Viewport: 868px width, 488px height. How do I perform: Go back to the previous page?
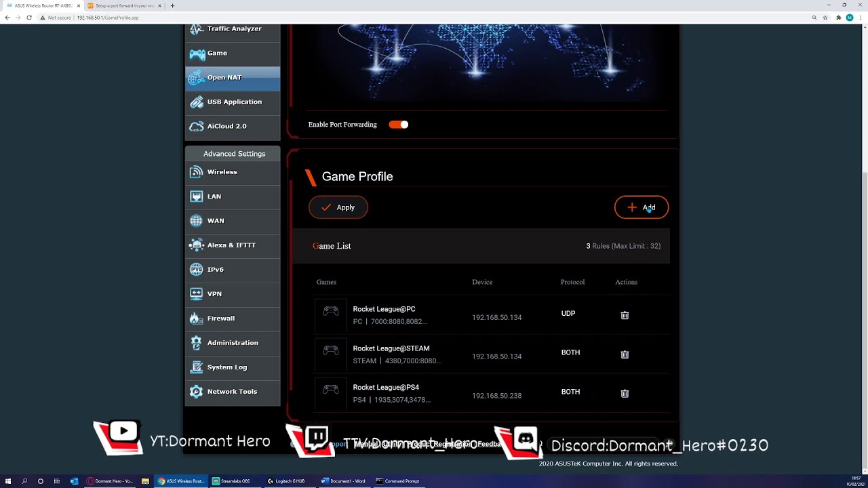(7, 18)
